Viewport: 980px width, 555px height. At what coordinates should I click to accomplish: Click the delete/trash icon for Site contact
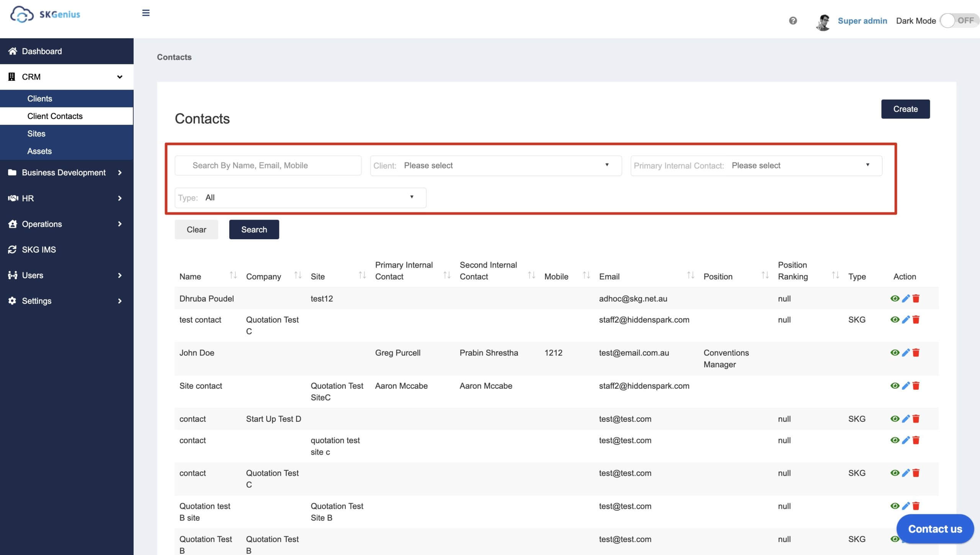917,385
